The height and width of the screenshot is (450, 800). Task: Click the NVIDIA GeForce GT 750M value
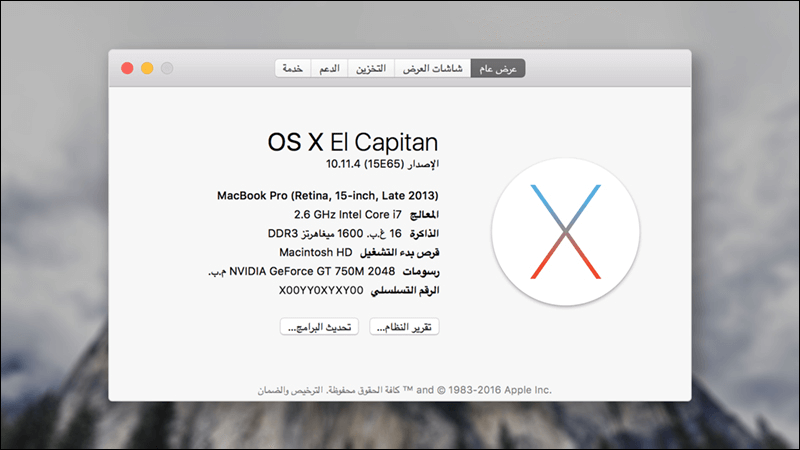click(302, 271)
